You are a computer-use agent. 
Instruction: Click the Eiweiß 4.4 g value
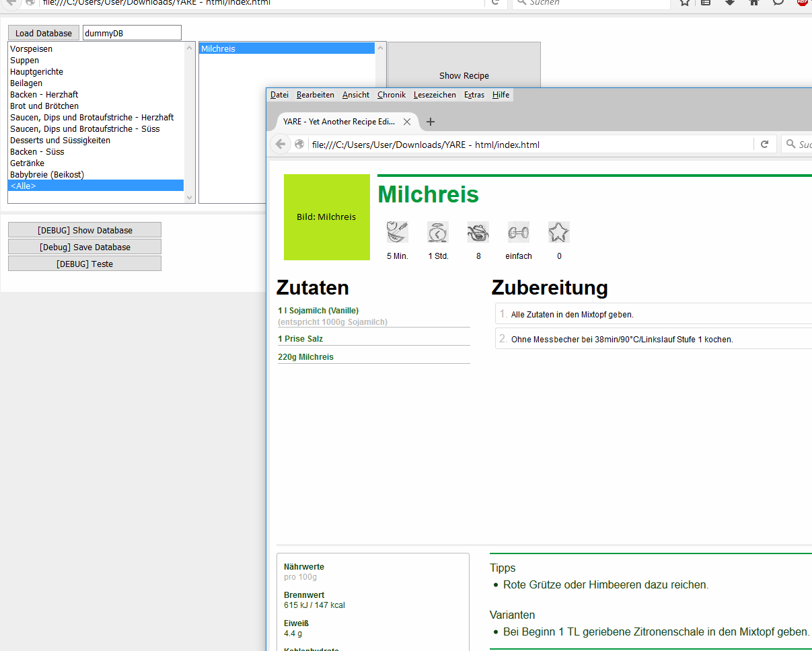tap(293, 634)
